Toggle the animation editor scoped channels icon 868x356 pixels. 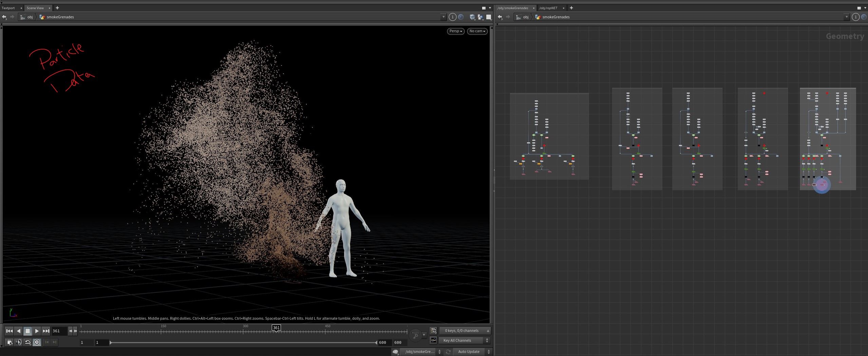pyautogui.click(x=433, y=331)
